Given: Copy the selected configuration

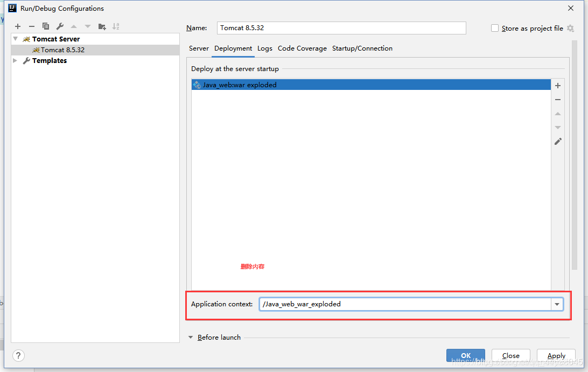Looking at the screenshot, I should point(46,26).
